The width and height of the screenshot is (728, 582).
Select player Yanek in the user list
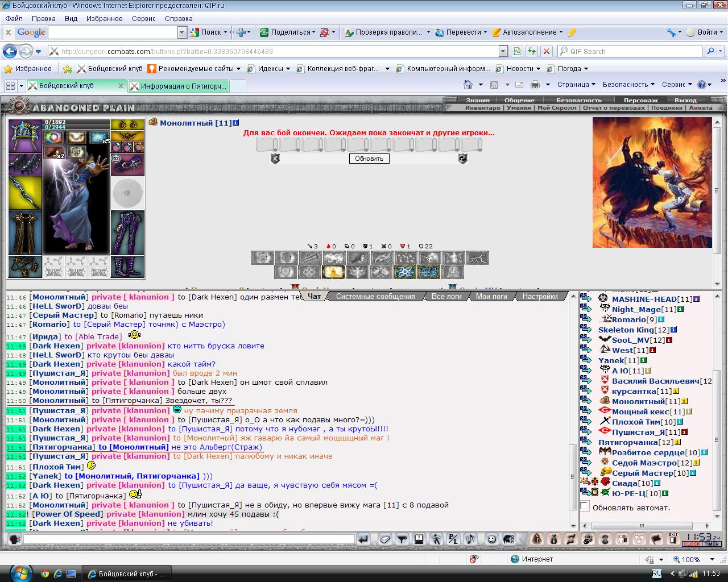coord(611,360)
